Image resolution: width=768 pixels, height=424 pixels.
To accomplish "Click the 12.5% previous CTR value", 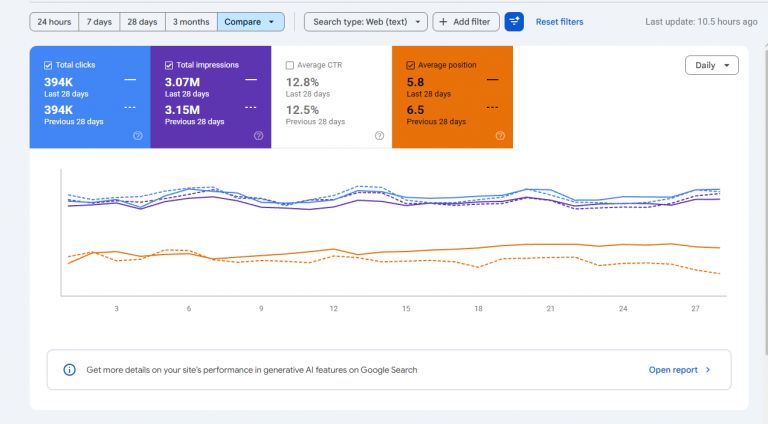I will tap(302, 110).
